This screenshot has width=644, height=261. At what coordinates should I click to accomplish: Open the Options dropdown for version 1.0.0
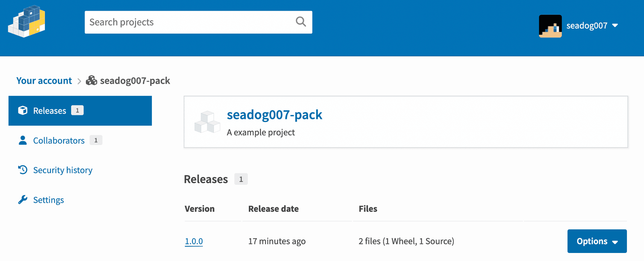(x=597, y=241)
